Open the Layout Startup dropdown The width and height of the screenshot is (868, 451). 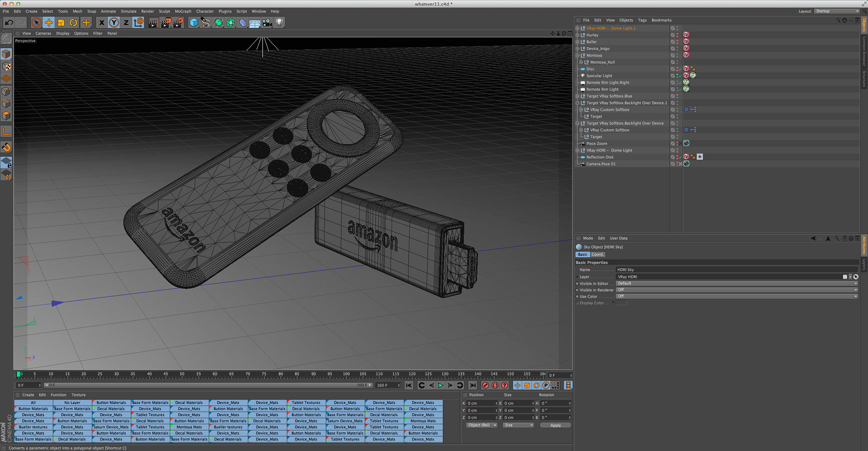(837, 11)
